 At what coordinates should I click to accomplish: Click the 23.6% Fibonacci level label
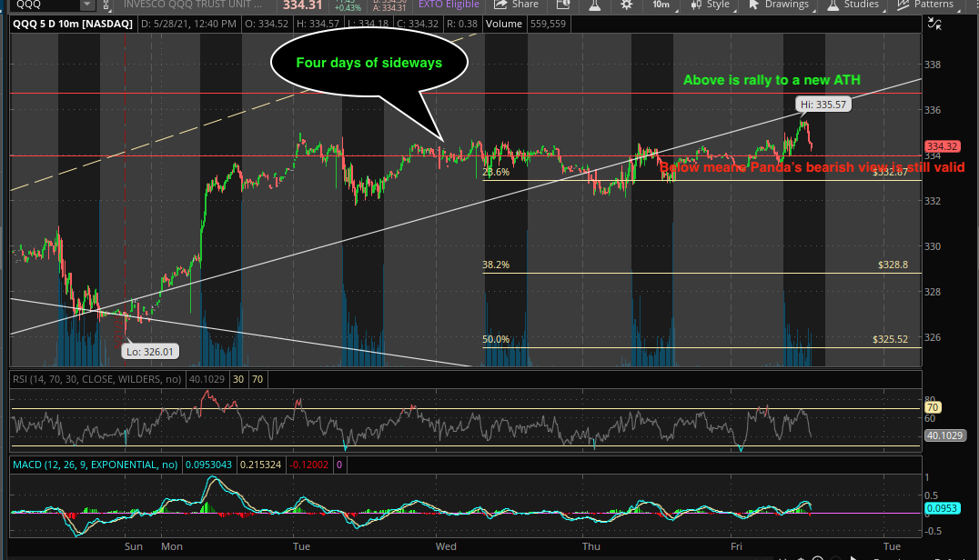click(x=496, y=172)
